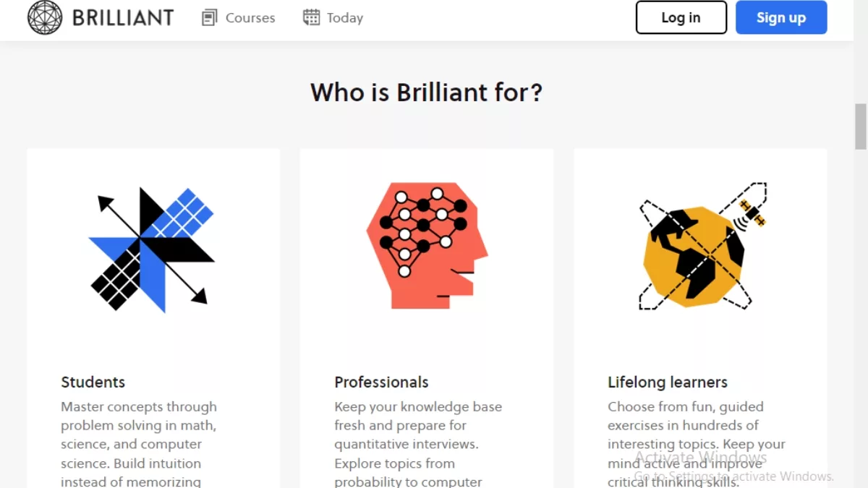The width and height of the screenshot is (868, 488).
Task: Click the Students card description text
Action: [x=139, y=444]
